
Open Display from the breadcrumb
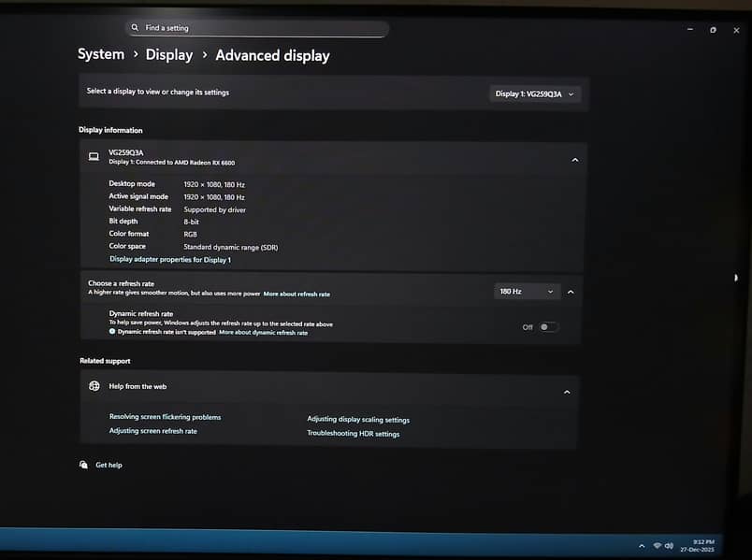[x=169, y=54]
